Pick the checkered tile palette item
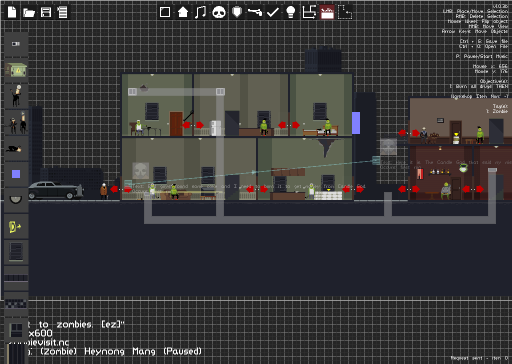 tap(16, 304)
